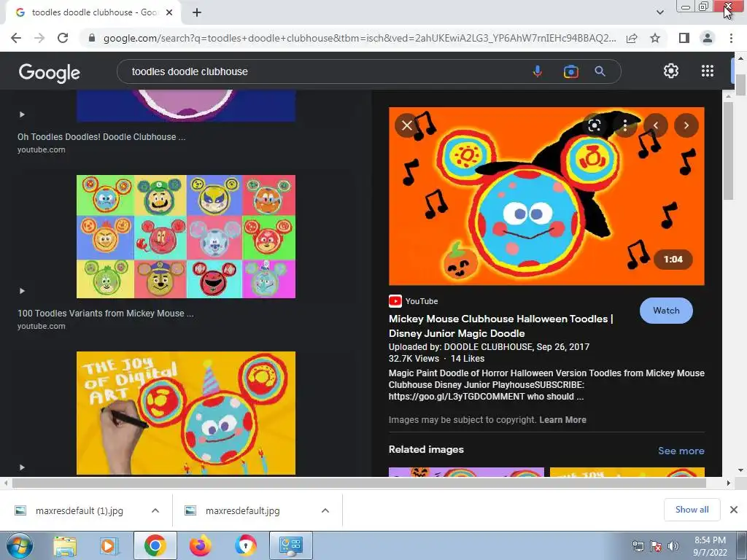The image size is (747, 560).
Task: Click the browser forward arrow
Action: (39, 38)
